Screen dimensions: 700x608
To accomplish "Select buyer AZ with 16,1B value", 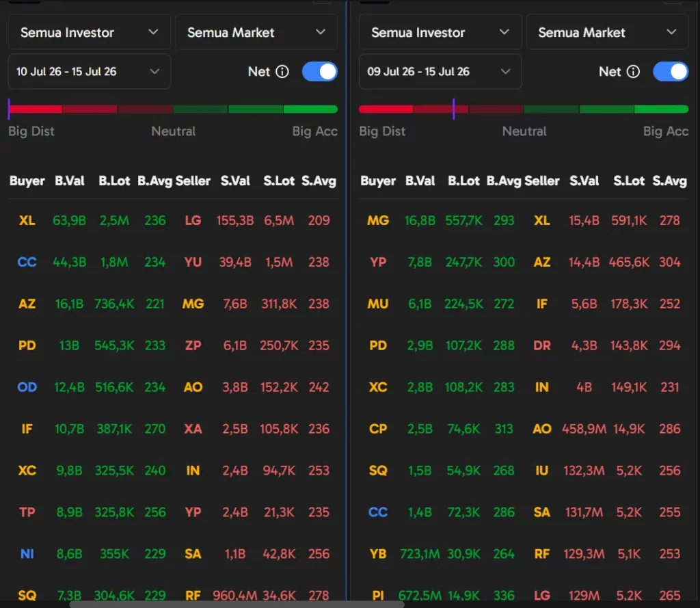I will coord(27,304).
